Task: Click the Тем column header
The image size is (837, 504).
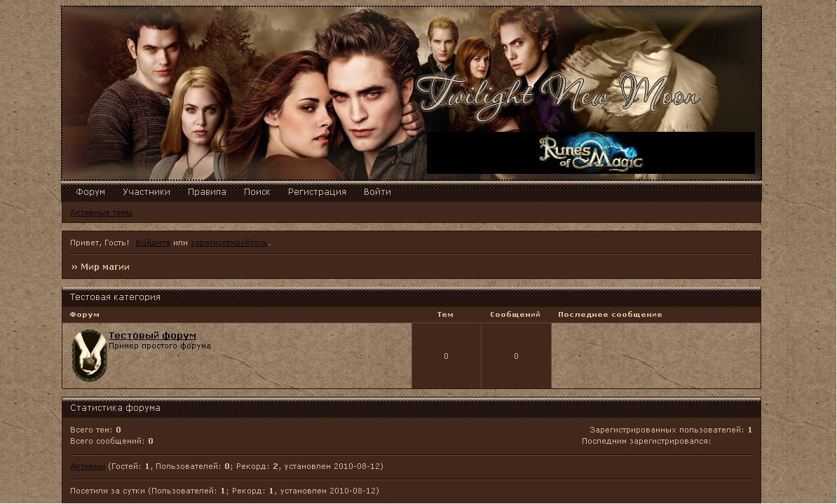Action: pos(445,315)
